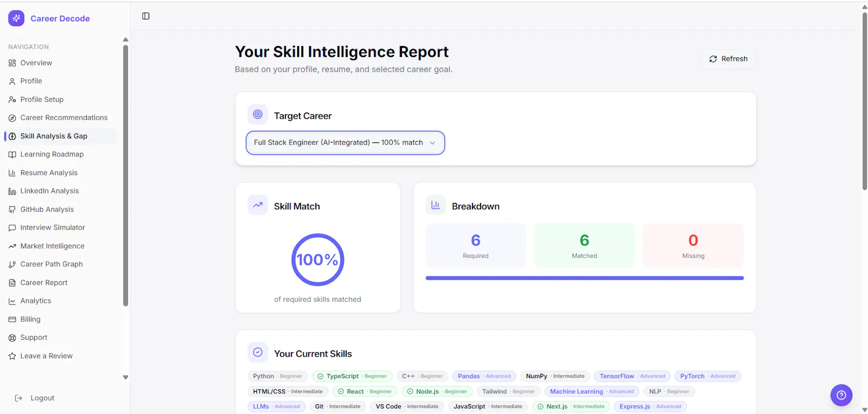Viewport: 868px width, 414px height.
Task: Click the TensorFlow Advanced skill chip
Action: click(633, 376)
